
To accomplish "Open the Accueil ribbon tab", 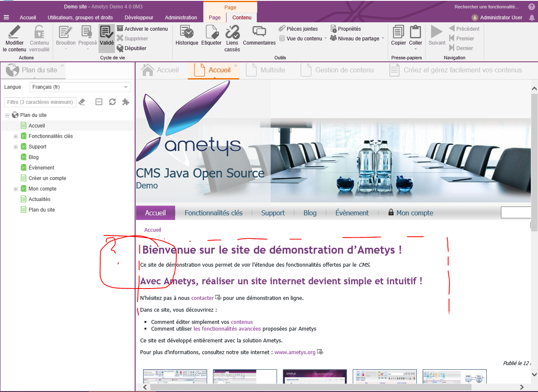I will 28,17.
